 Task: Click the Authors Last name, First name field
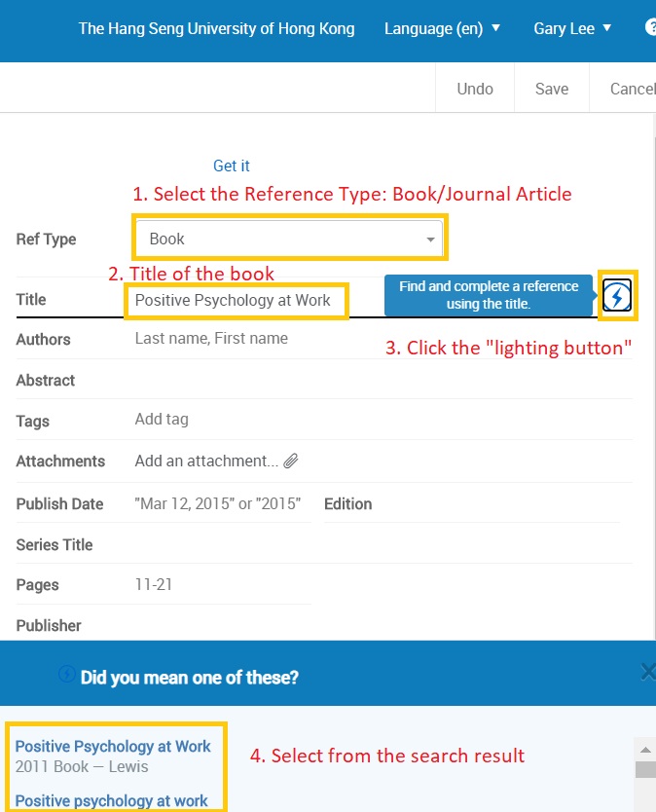pyautogui.click(x=383, y=339)
